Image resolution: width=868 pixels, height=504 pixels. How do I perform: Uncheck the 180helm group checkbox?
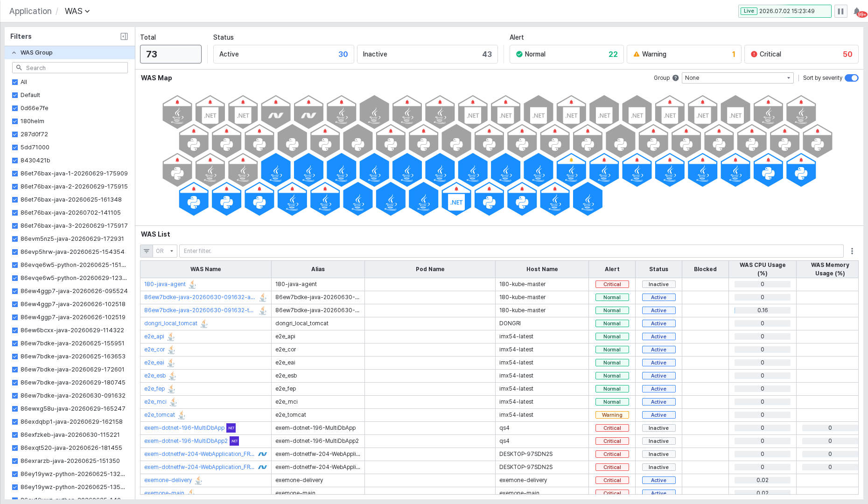click(x=15, y=121)
